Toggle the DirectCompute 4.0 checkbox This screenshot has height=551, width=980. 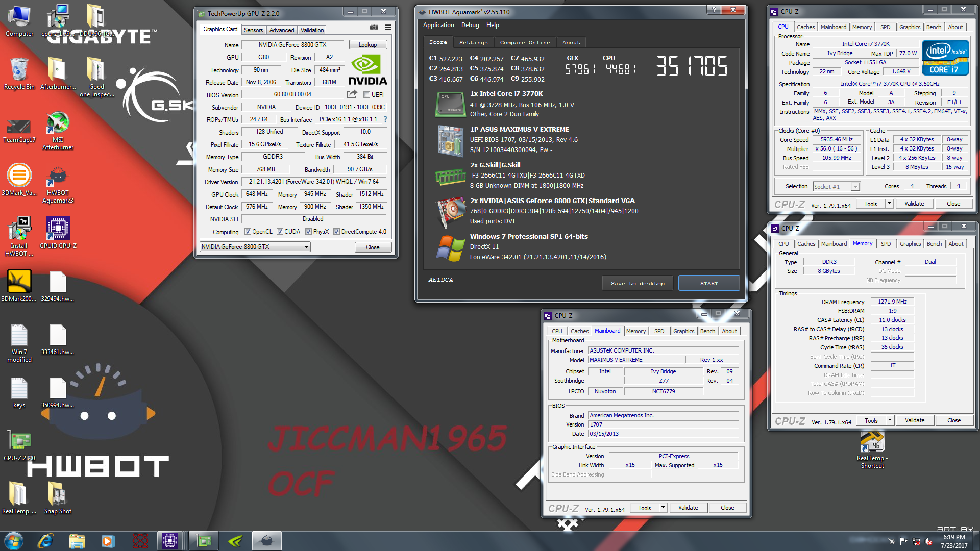[336, 232]
